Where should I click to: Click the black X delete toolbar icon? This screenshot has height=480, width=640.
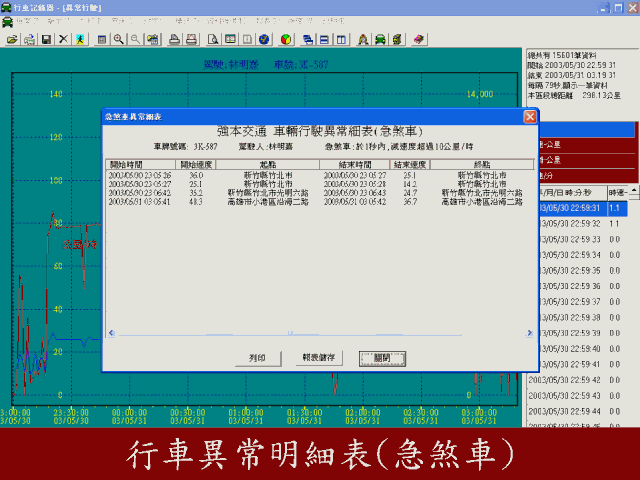coord(63,39)
